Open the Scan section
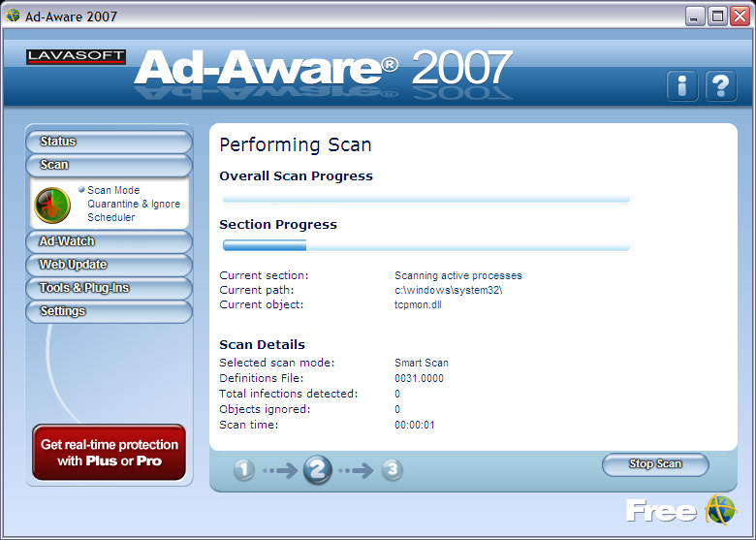 click(x=109, y=165)
